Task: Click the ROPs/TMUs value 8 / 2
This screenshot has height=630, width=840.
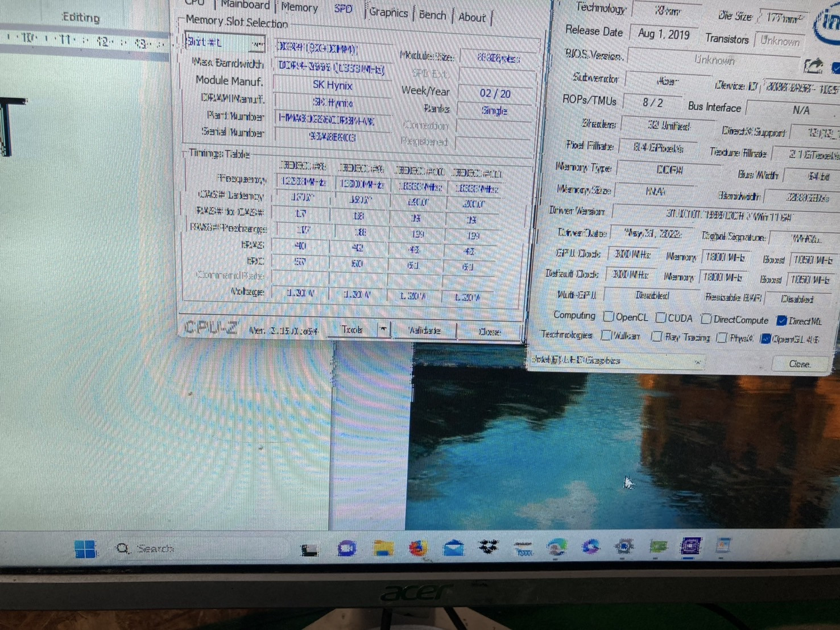Action: 652,102
